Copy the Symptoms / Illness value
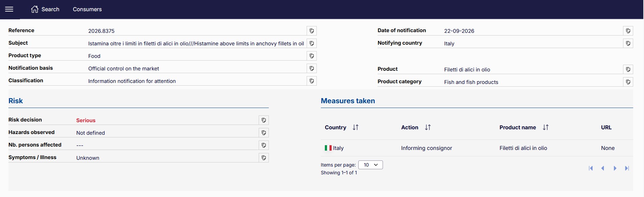The height and width of the screenshot is (197, 644). pos(264,158)
